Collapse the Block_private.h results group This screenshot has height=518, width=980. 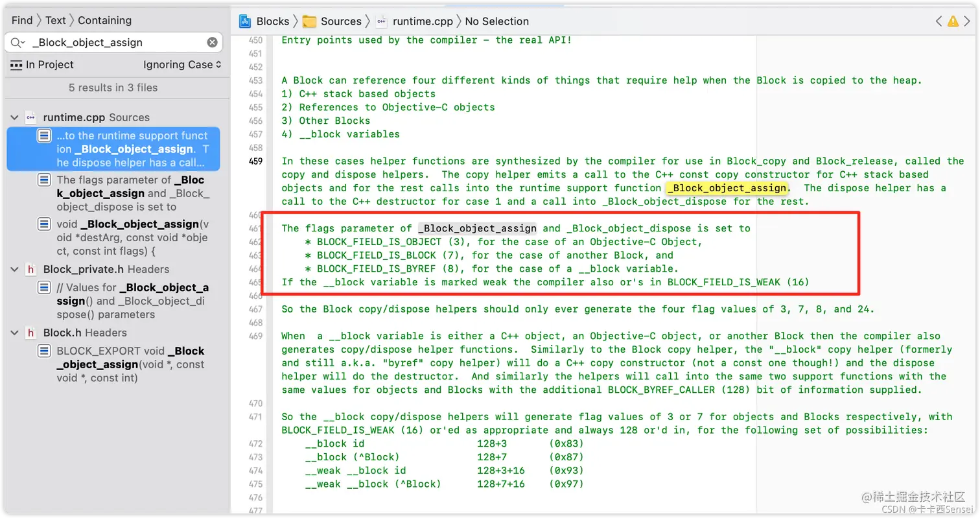(x=14, y=270)
